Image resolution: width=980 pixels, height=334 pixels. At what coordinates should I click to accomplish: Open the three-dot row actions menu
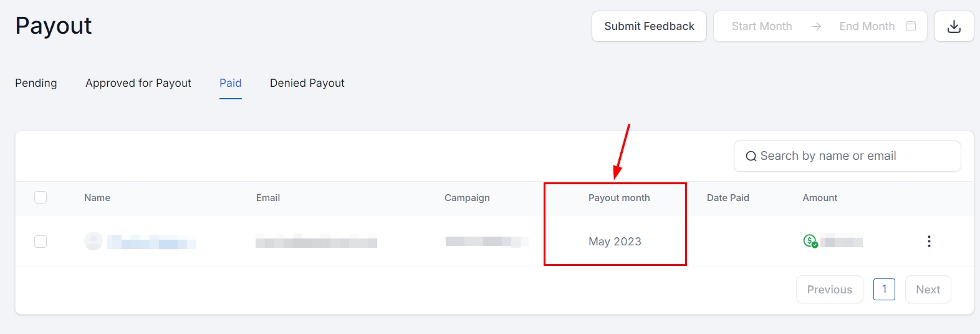pos(929,242)
